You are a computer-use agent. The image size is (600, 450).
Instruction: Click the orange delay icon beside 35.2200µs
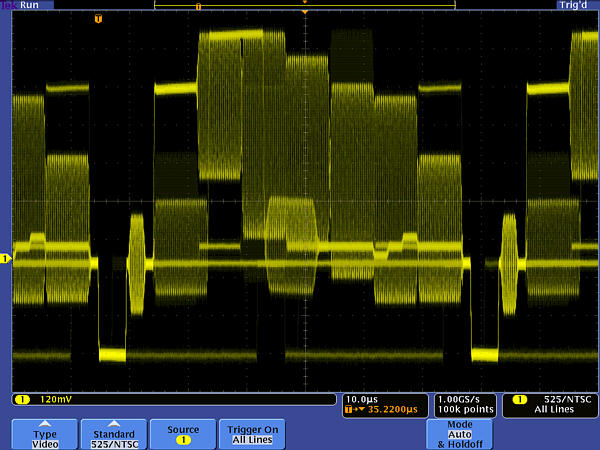[352, 409]
